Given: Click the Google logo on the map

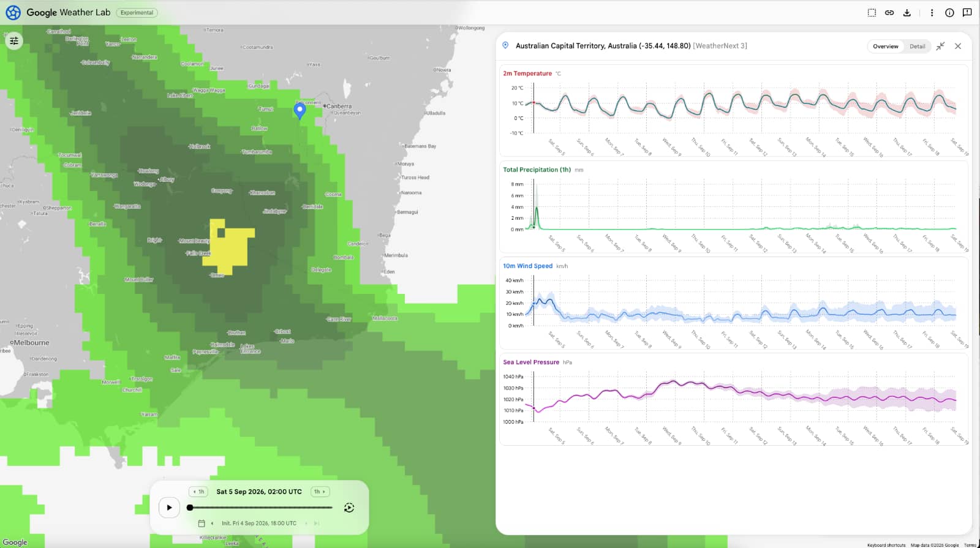Looking at the screenshot, I should [x=15, y=542].
